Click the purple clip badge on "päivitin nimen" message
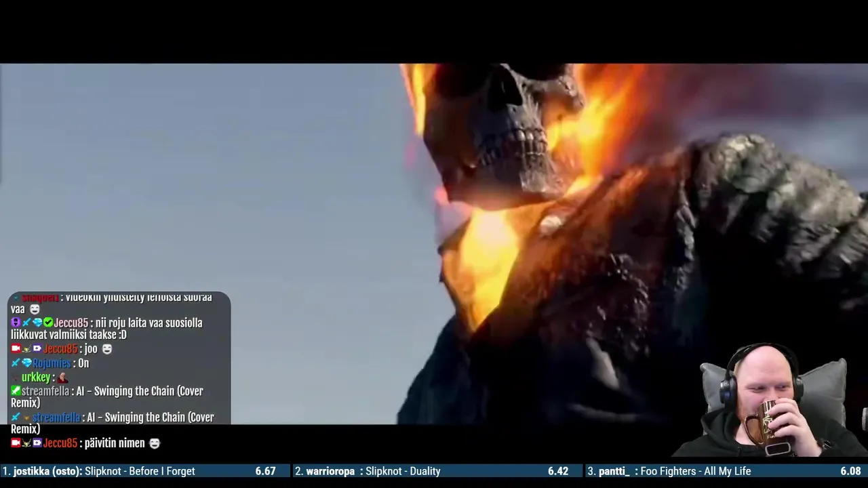 tap(37, 443)
